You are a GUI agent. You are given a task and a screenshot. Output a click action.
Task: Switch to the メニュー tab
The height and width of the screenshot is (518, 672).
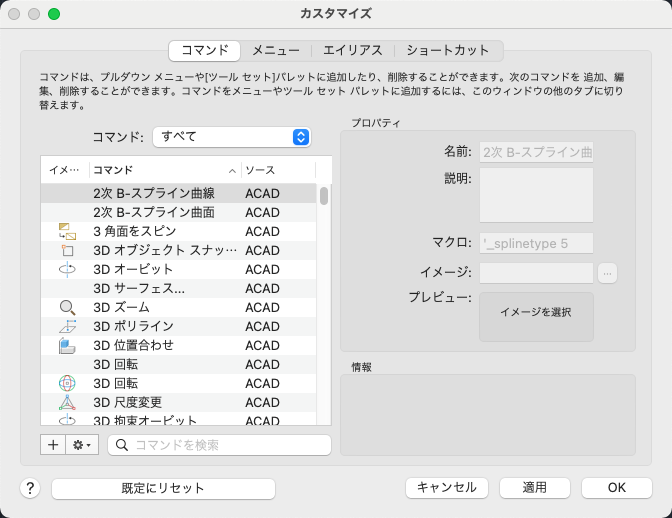point(276,51)
